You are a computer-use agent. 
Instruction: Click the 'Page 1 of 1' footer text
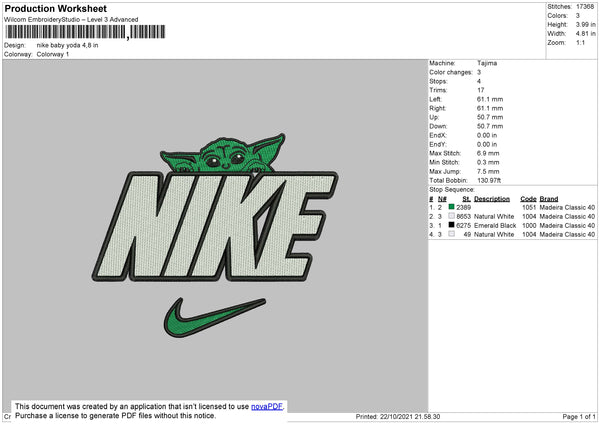tap(579, 416)
